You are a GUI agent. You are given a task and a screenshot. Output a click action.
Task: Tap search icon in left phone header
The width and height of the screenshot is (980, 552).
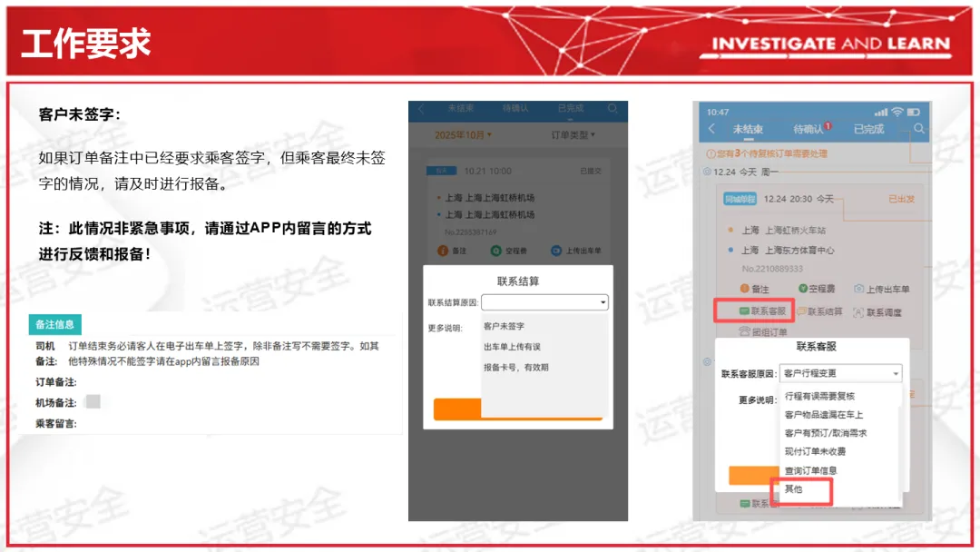[x=612, y=109]
